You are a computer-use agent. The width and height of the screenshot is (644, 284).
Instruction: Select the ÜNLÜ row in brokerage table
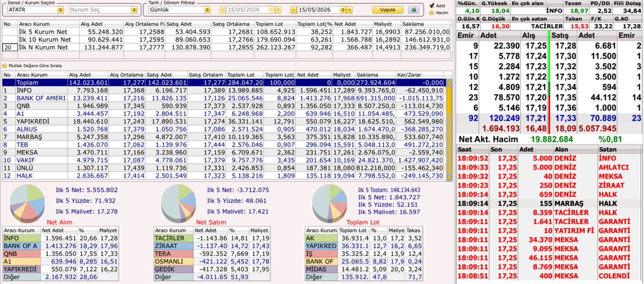coord(223,168)
